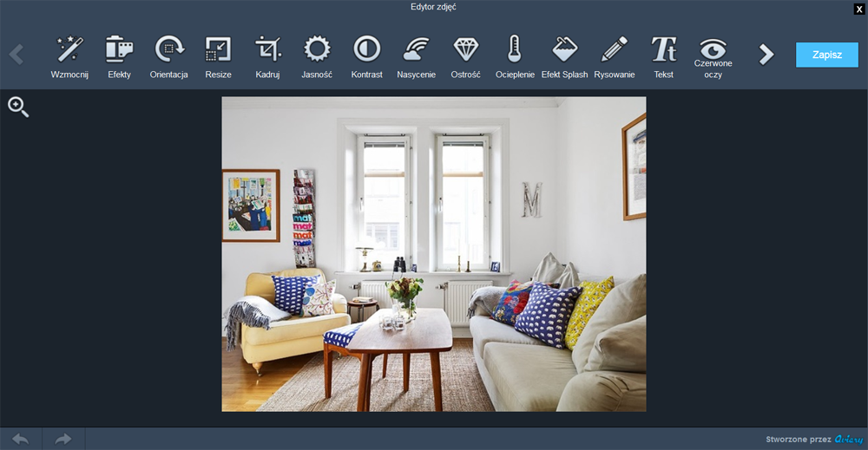Click the Zapisz save button
Viewport: 868px width, 450px height.
[x=826, y=55]
